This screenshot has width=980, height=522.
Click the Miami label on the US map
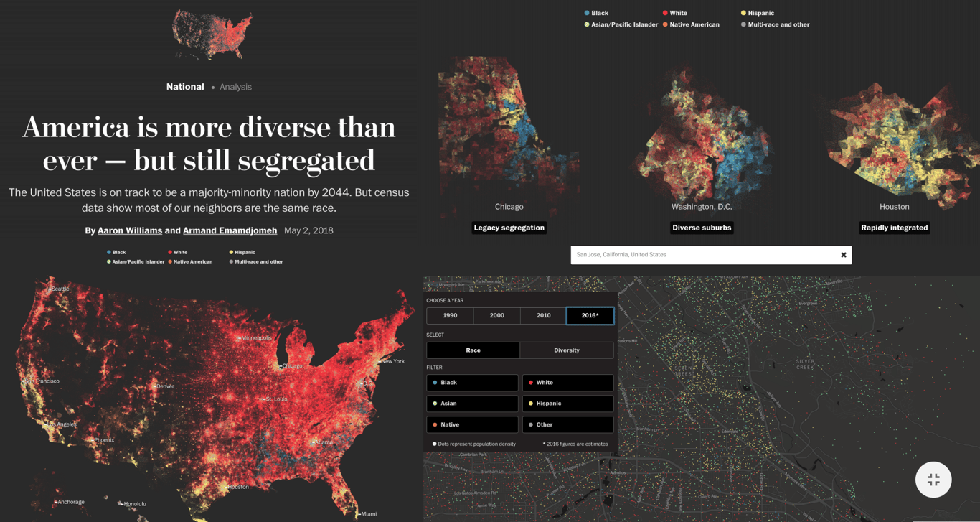[367, 513]
